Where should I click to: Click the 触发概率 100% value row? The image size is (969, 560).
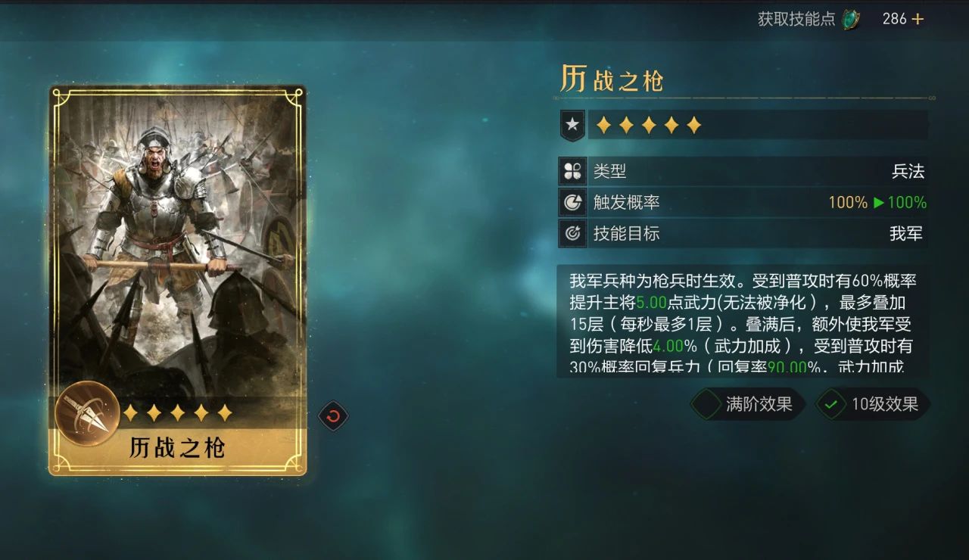tap(743, 202)
